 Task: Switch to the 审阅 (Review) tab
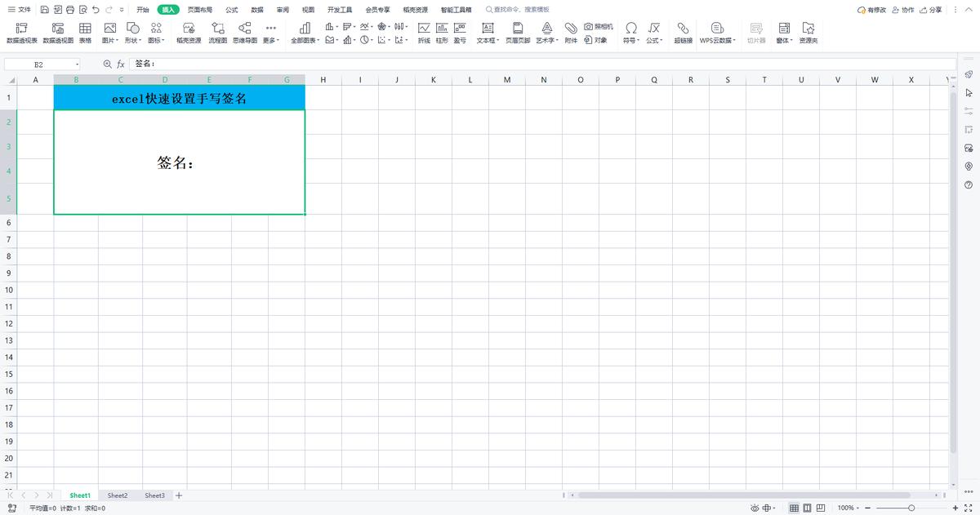click(x=283, y=10)
